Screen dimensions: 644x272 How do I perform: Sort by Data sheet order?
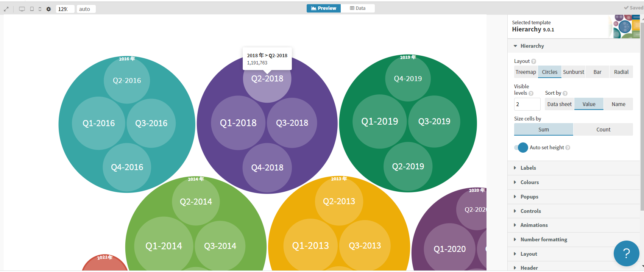pyautogui.click(x=560, y=104)
